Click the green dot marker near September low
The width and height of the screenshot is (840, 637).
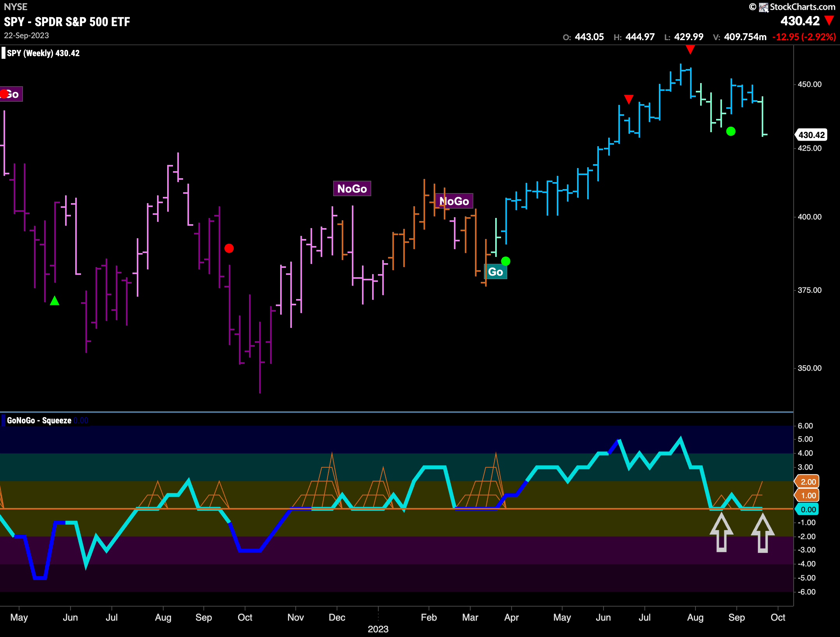[731, 131]
